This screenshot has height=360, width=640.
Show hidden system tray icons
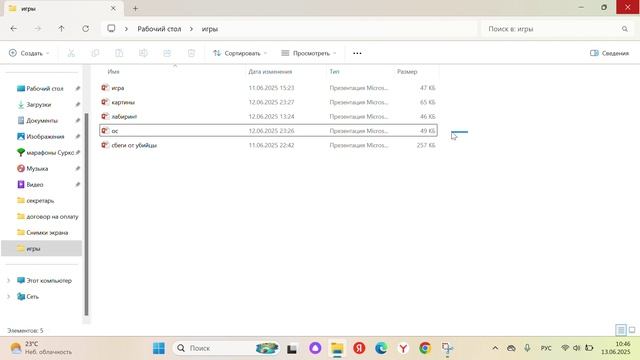tap(495, 348)
